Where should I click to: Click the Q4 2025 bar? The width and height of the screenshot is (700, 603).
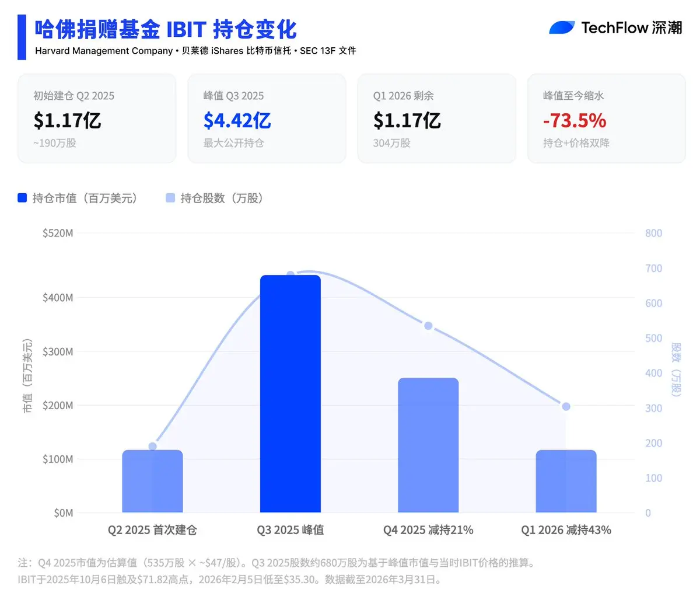click(x=428, y=445)
